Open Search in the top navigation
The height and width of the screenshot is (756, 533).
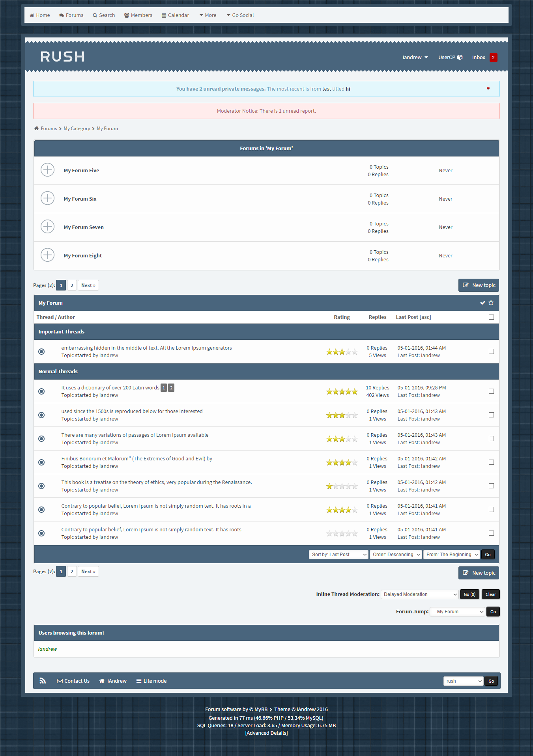tap(104, 15)
